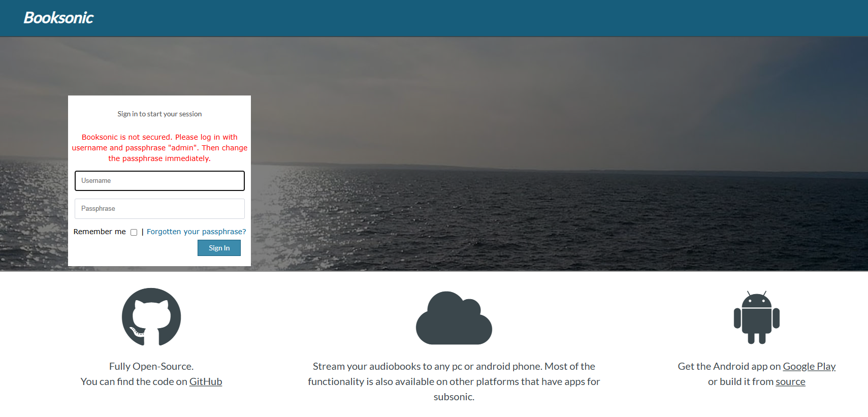Click the Android robot icon
The width and height of the screenshot is (868, 417).
(x=756, y=317)
